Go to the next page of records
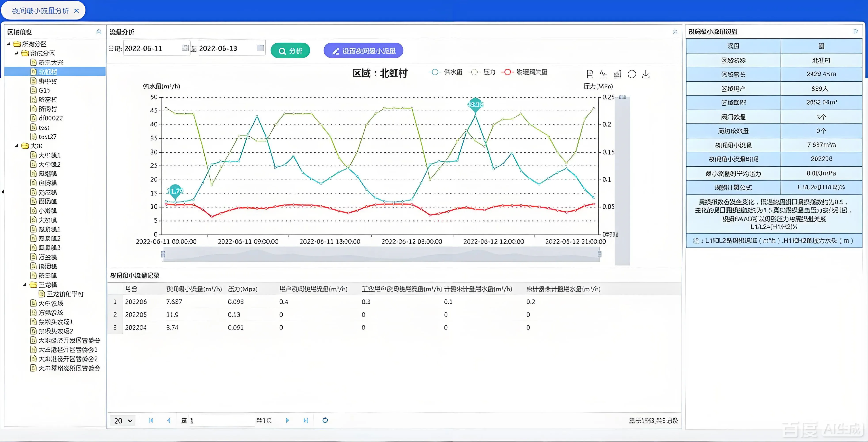This screenshot has width=868, height=442. tap(287, 420)
